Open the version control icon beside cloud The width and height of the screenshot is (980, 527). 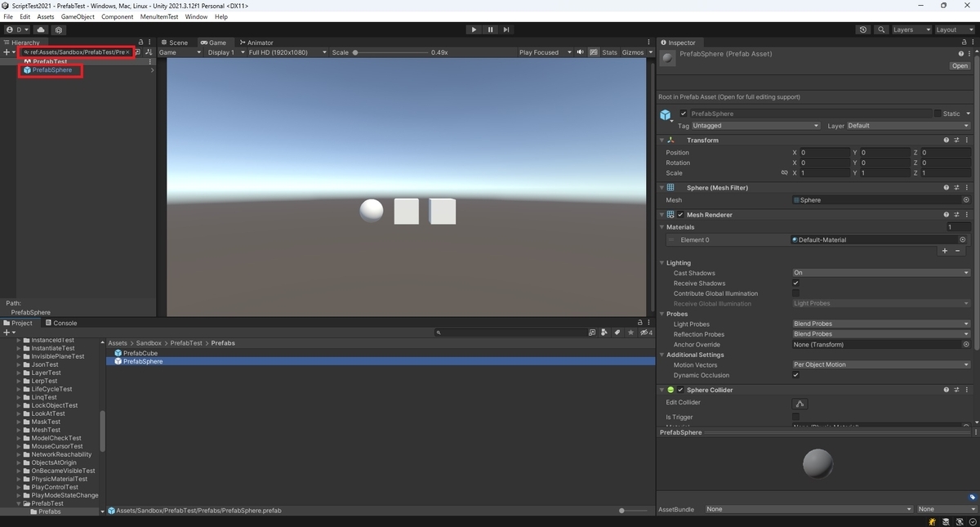click(x=58, y=29)
